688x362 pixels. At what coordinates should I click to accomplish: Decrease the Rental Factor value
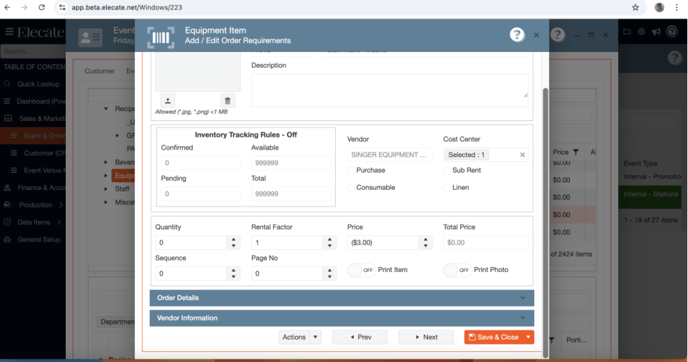pos(330,246)
